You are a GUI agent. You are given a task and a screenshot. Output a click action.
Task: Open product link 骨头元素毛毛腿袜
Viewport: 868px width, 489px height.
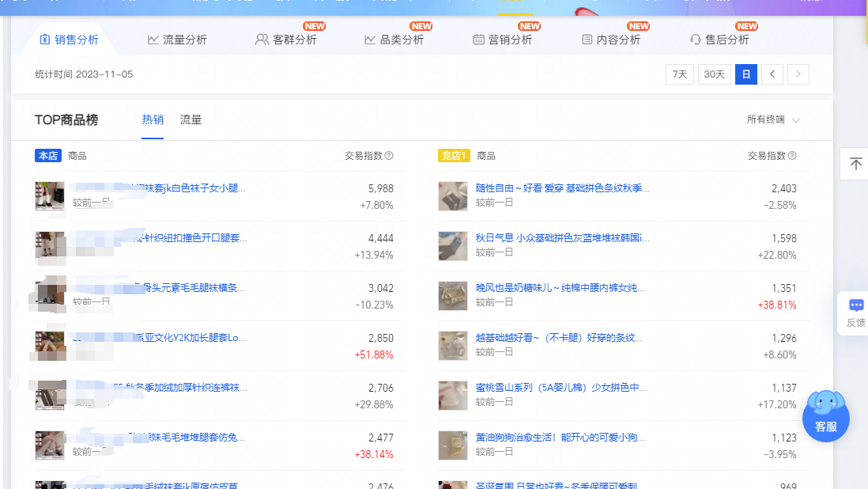pyautogui.click(x=194, y=288)
